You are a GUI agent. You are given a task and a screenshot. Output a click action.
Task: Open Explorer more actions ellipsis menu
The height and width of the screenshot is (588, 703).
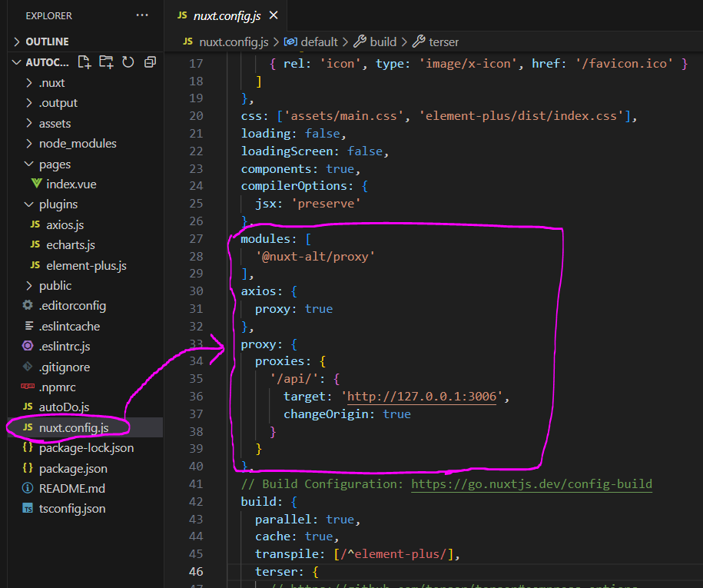[x=142, y=15]
